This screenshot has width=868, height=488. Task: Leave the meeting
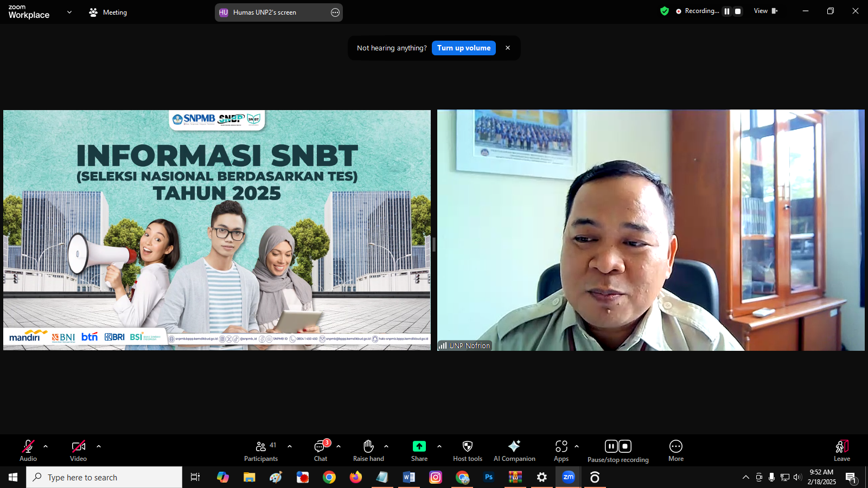click(x=841, y=451)
